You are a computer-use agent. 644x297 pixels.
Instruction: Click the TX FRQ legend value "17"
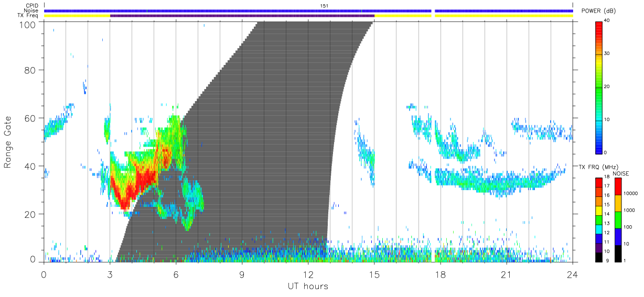click(x=606, y=185)
